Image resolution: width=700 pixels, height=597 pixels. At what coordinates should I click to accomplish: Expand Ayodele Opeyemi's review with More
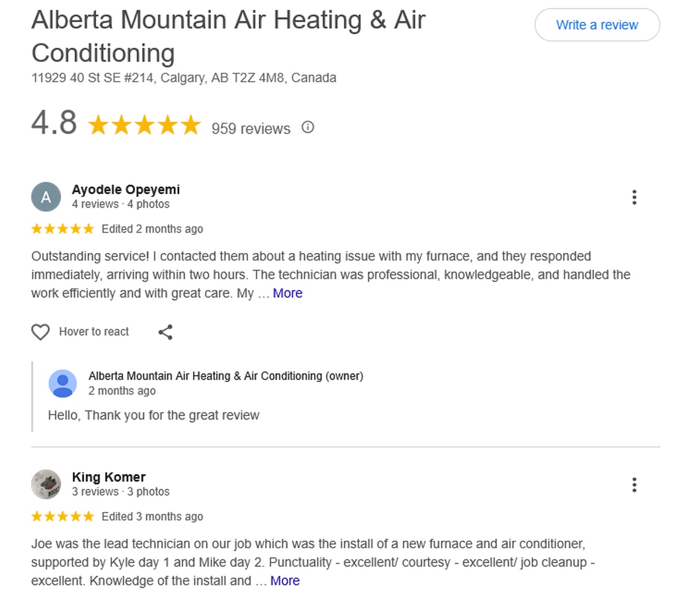click(x=287, y=294)
